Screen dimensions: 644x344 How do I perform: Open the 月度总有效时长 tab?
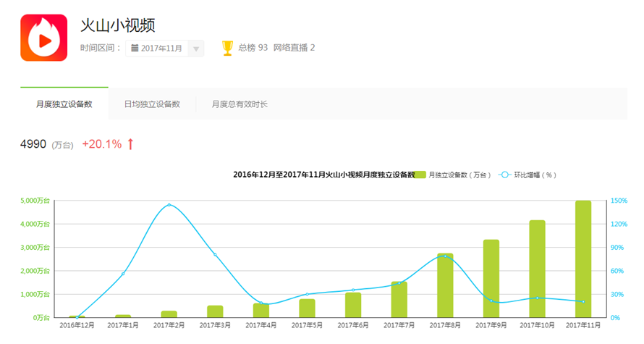(x=240, y=104)
